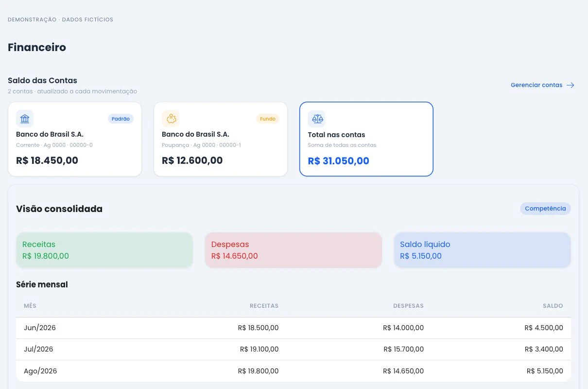Select the Despesas summary card

(x=294, y=250)
